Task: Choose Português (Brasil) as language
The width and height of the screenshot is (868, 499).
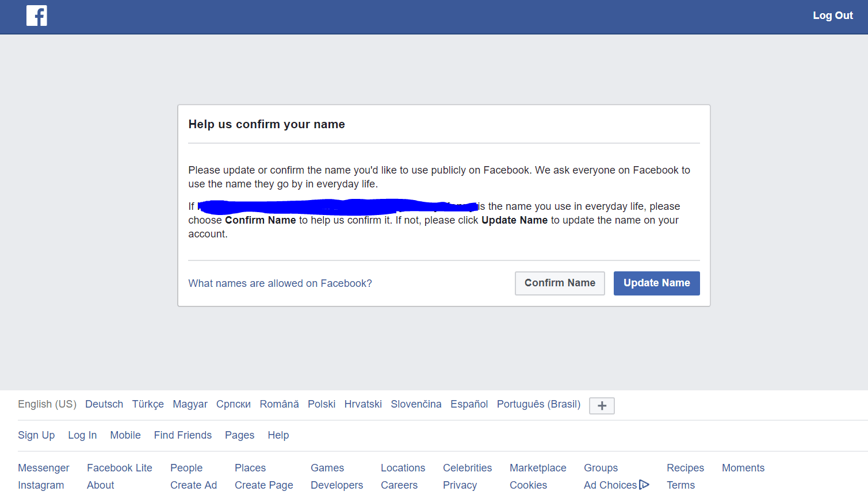Action: pos(537,404)
